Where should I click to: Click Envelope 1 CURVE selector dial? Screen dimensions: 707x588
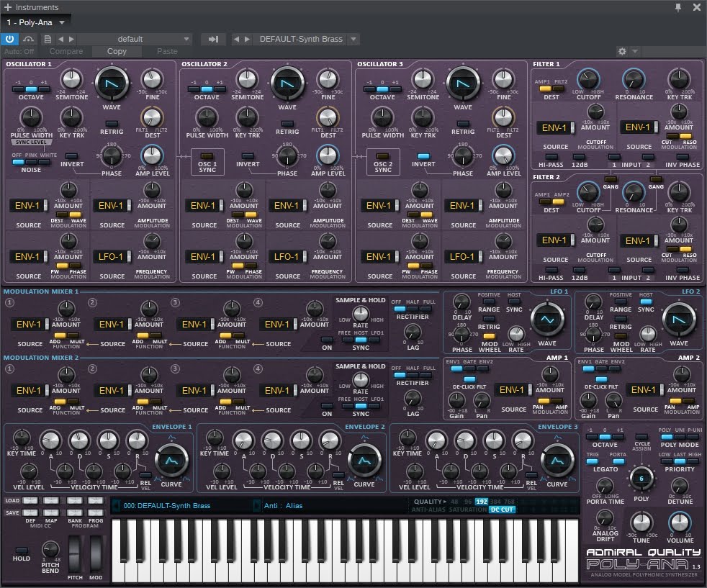171,461
